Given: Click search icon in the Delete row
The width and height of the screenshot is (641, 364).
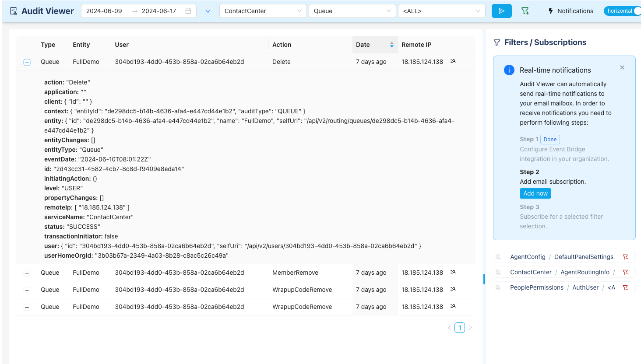Looking at the screenshot, I should click(453, 61).
